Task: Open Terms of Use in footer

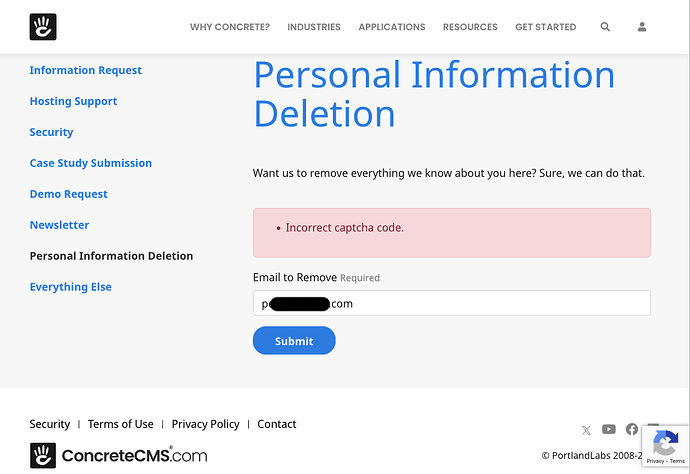Action: [121, 424]
